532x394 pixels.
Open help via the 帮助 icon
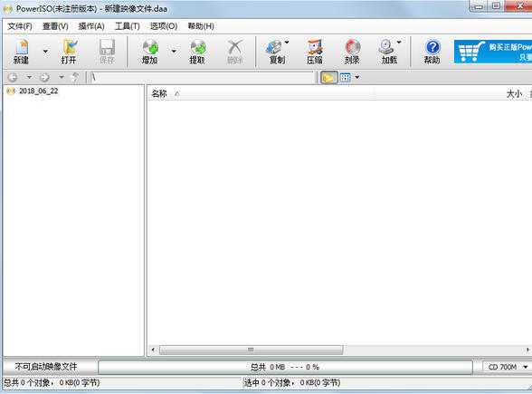tap(432, 52)
